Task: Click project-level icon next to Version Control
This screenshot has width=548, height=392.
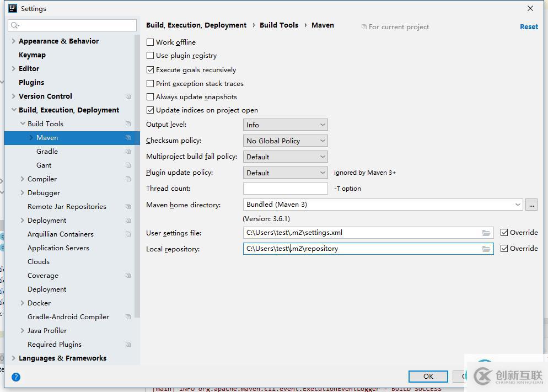Action: pos(128,96)
